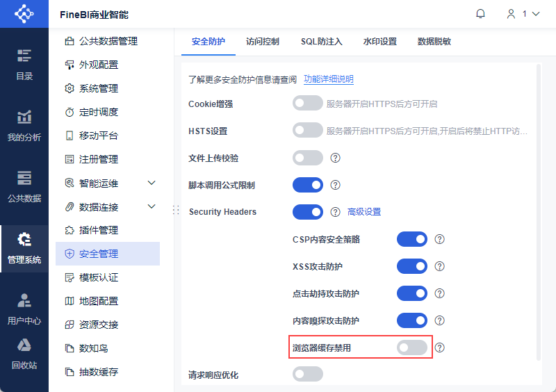Screen dimensions: 556x392
Task: Click help icon beside 文件上传校验
Action: pos(335,158)
